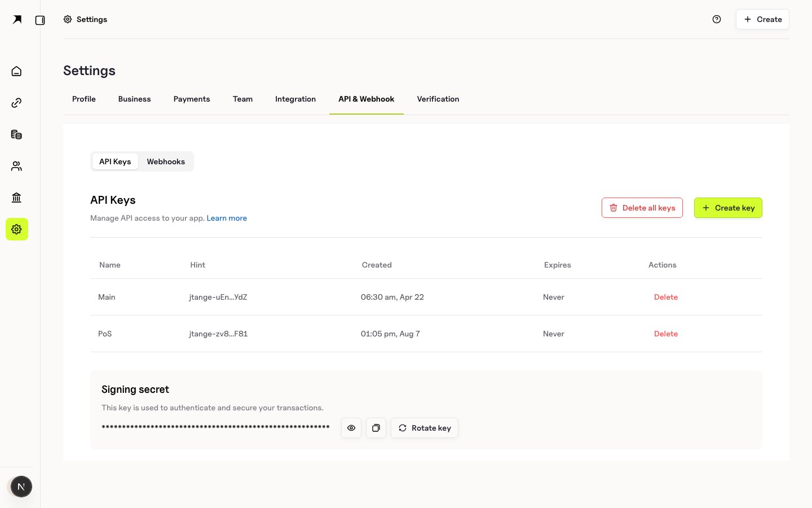Select highlighted settings gear in sidebar
Screen dimensions: 812x508
(17, 229)
